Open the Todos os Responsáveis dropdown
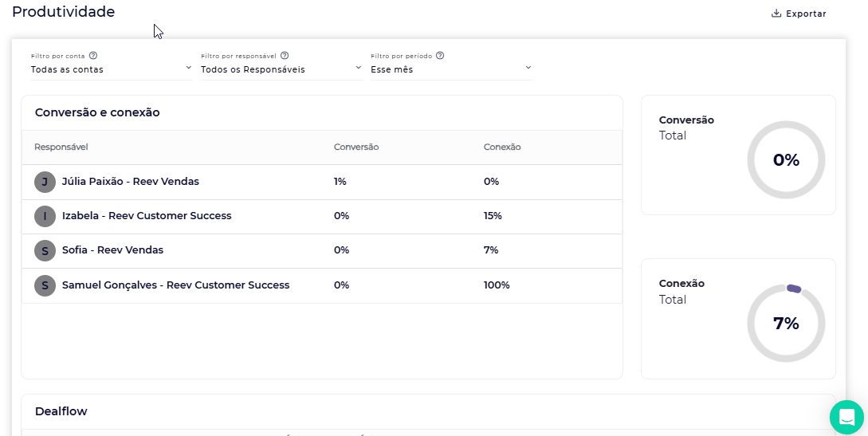868x436 pixels. point(281,69)
